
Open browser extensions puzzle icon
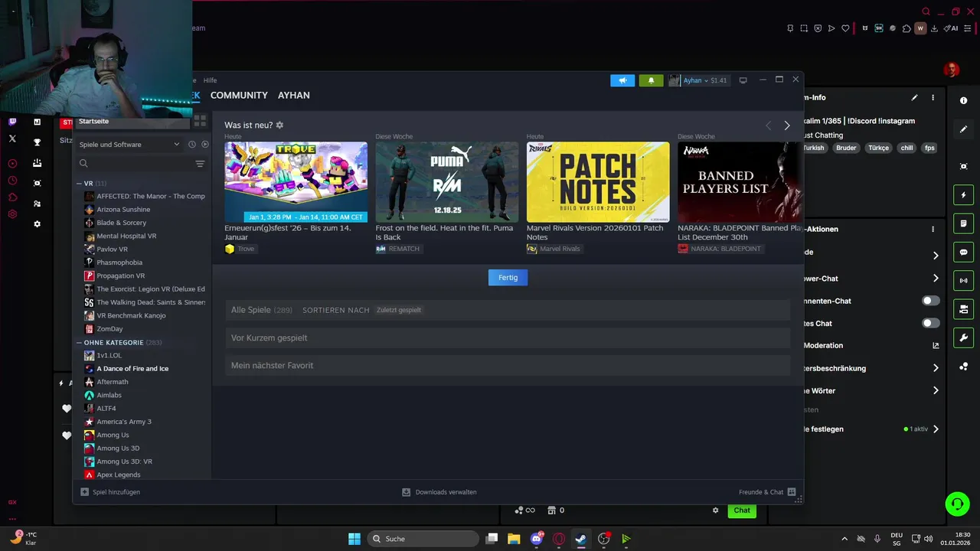(x=906, y=28)
